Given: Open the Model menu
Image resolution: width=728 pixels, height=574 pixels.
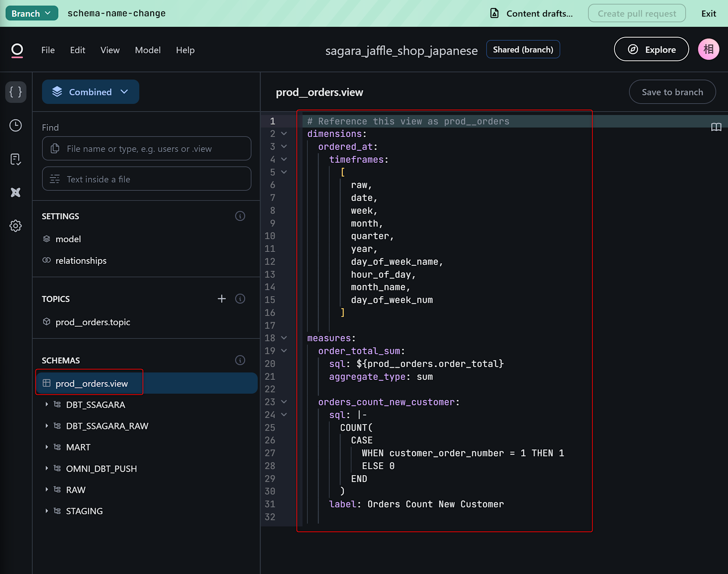Looking at the screenshot, I should coord(147,50).
